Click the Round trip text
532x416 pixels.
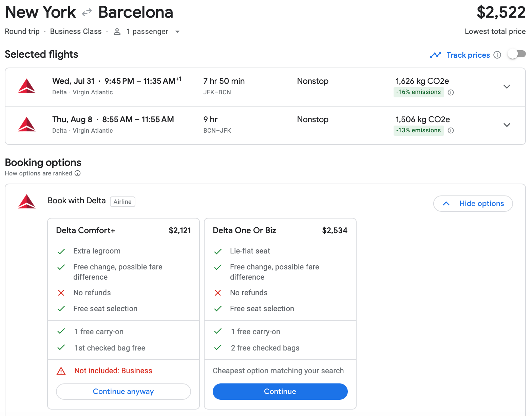22,32
